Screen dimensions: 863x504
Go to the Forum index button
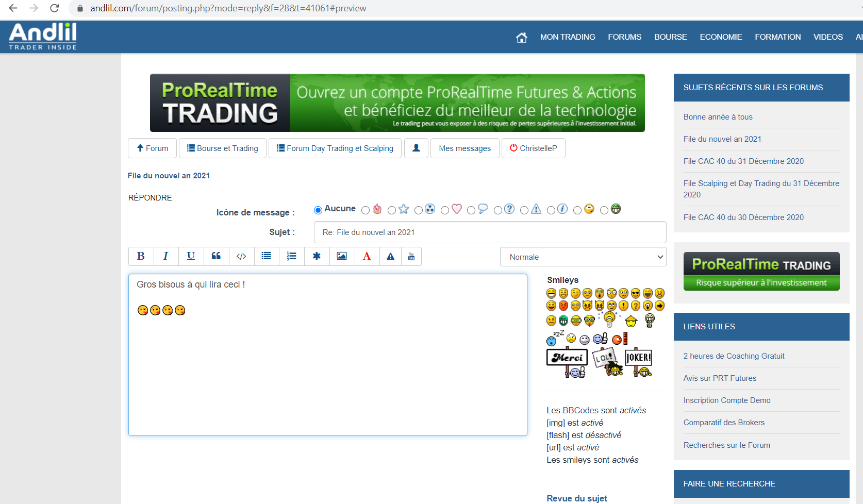click(152, 148)
